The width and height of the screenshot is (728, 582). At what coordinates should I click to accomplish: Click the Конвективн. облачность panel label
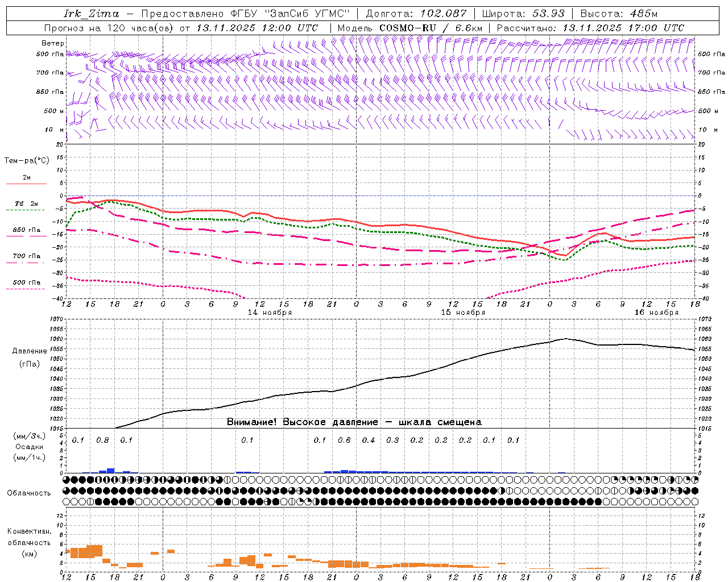point(29,542)
